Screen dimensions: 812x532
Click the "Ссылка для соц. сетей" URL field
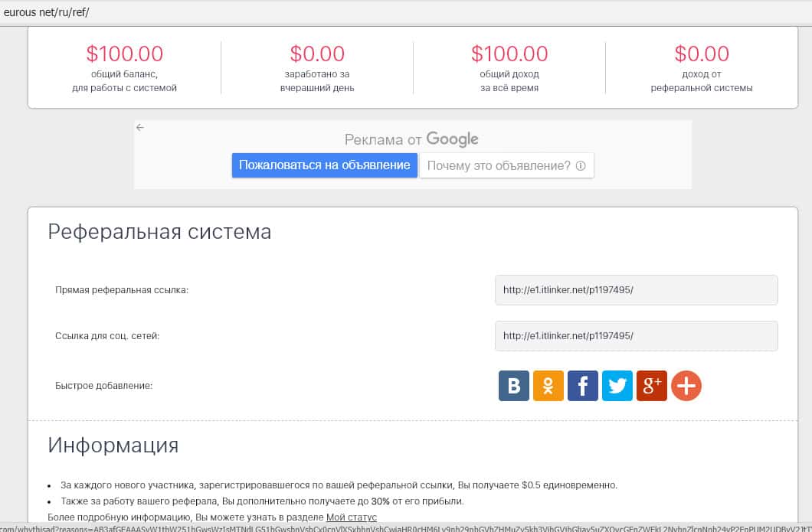pos(636,335)
